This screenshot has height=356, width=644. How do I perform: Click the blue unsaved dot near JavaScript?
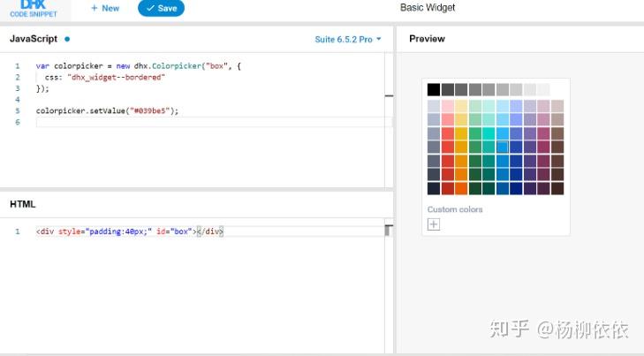click(x=67, y=39)
